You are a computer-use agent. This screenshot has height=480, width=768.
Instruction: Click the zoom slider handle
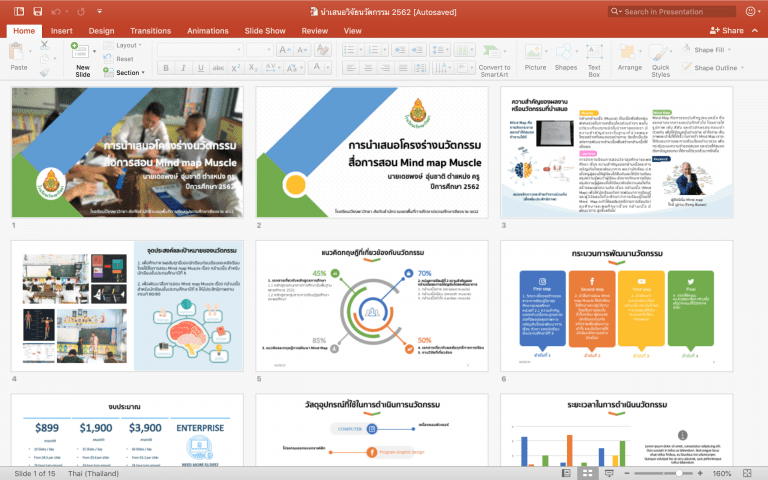click(679, 473)
